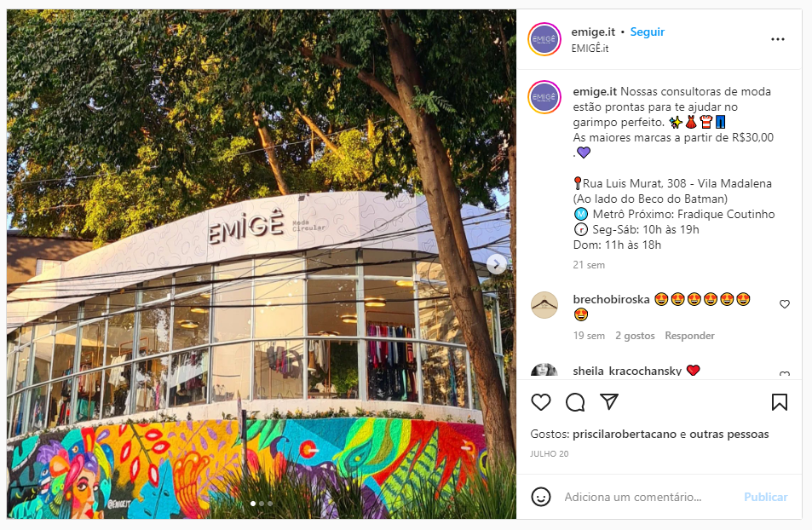
Task: Go to the next photo with the arrow
Action: click(496, 264)
